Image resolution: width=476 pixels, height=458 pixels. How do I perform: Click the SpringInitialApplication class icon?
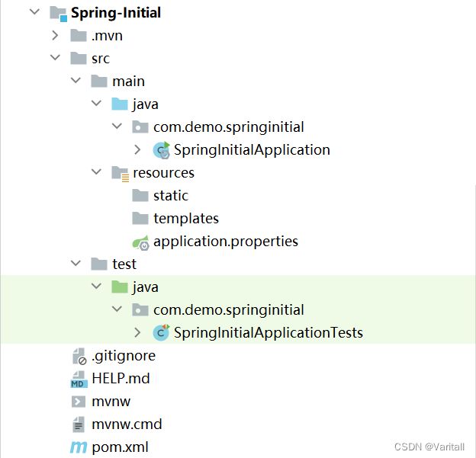coord(161,150)
